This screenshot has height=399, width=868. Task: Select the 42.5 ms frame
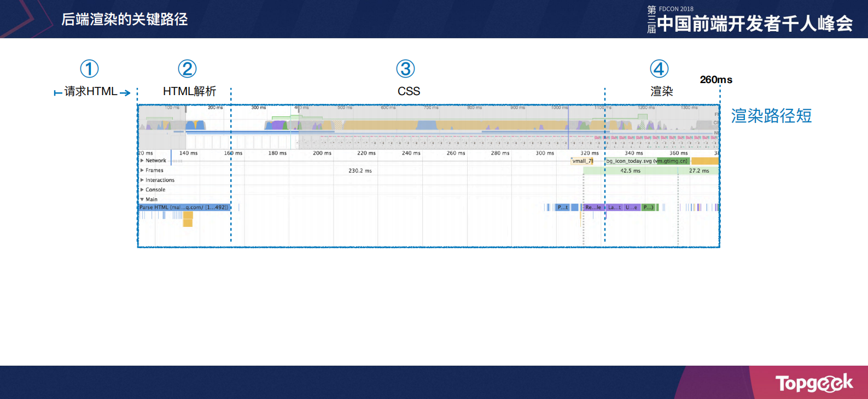[630, 171]
